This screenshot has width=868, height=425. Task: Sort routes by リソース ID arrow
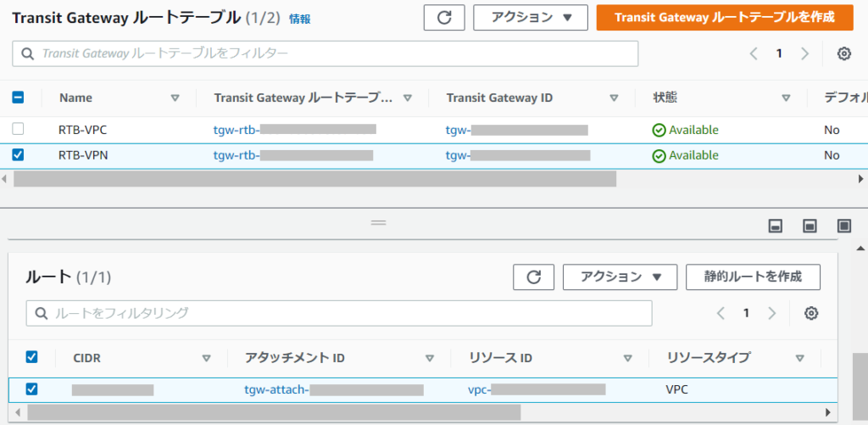pos(628,358)
